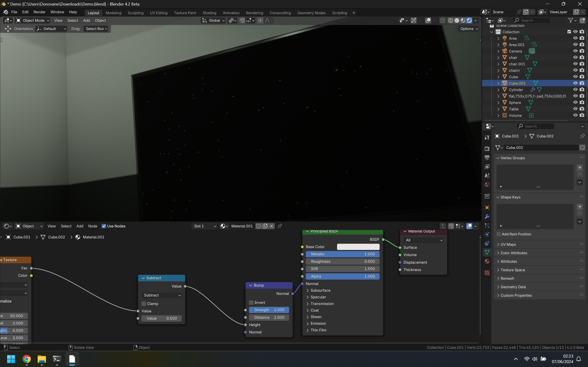Pin the properties editor context
Viewport: 588px width, 367px height.
(x=582, y=136)
